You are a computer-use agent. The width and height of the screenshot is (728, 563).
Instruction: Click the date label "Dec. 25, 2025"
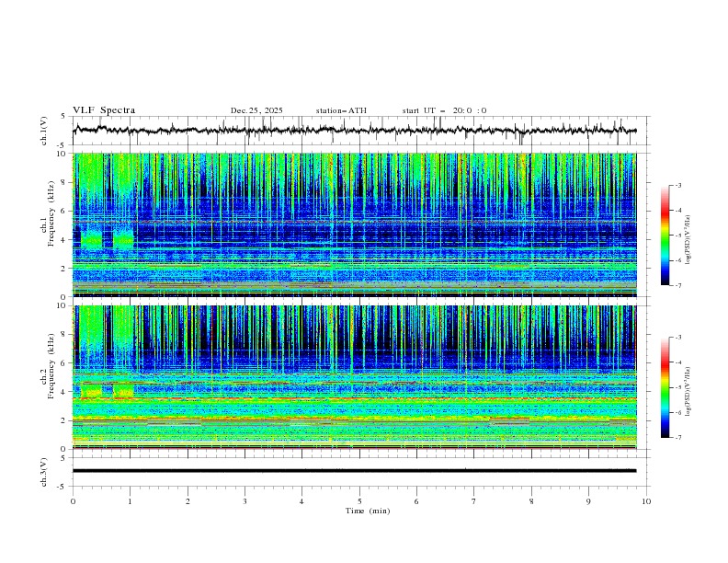coord(256,110)
